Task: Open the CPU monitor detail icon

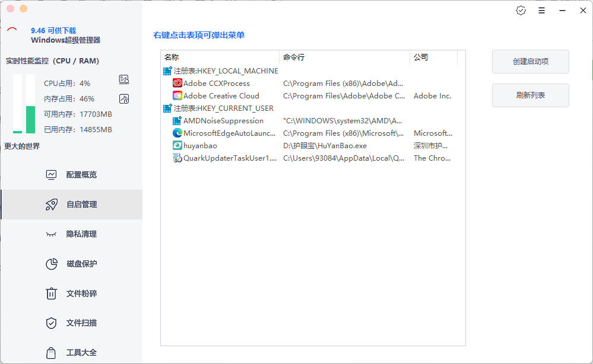Action: [x=123, y=79]
